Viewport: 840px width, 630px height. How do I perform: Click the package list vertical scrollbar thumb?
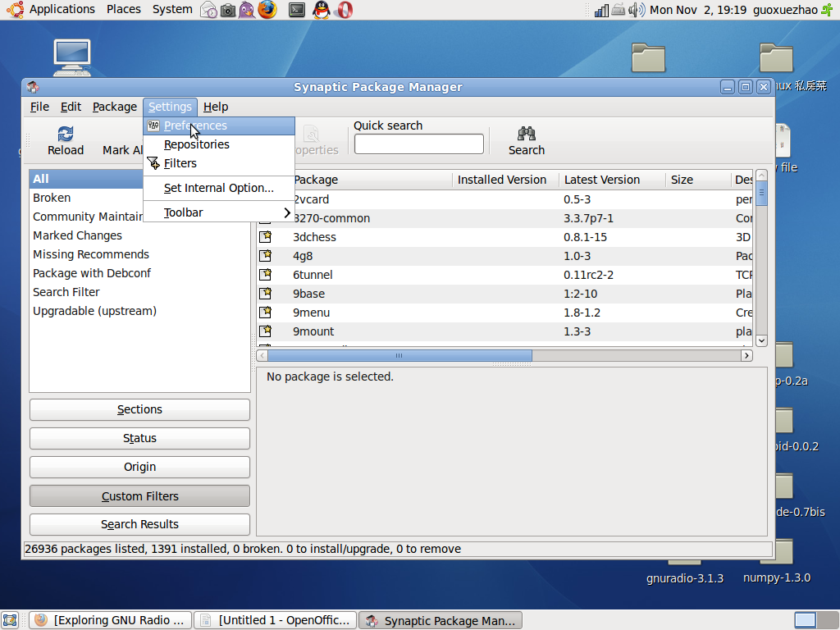[761, 192]
